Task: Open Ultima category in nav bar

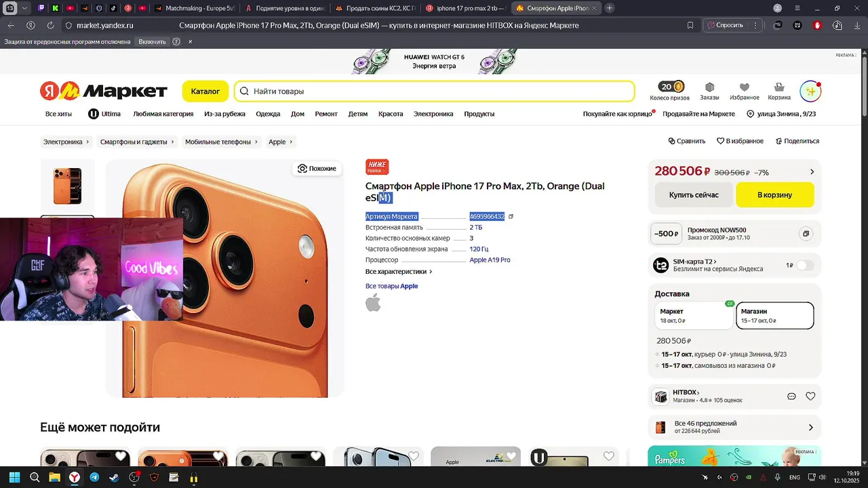Action: pos(104,114)
